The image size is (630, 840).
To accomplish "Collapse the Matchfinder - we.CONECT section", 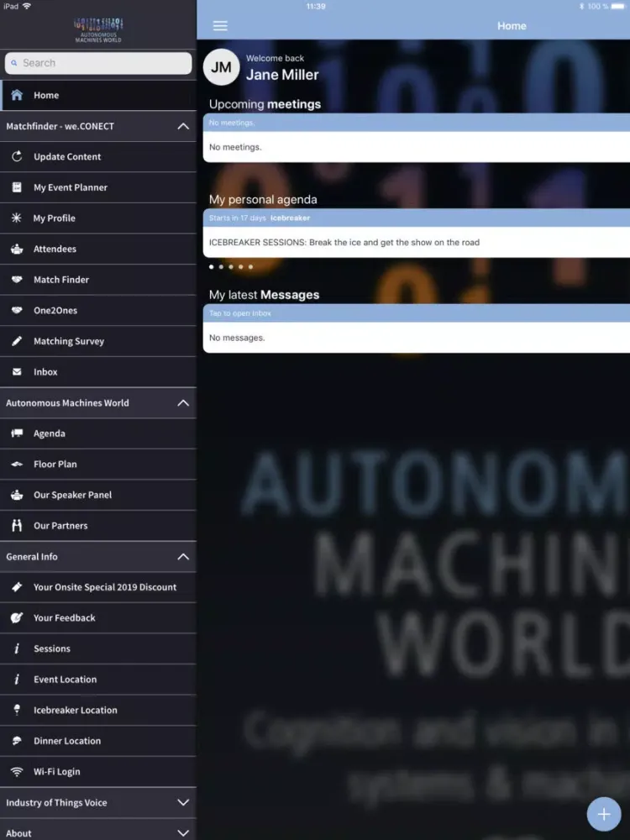I will 183,127.
